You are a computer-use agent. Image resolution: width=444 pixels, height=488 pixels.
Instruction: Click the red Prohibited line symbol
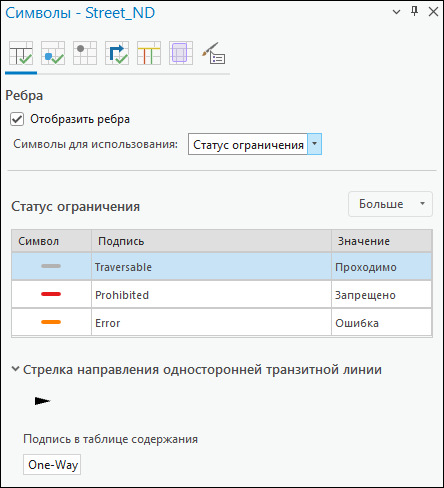click(x=51, y=294)
